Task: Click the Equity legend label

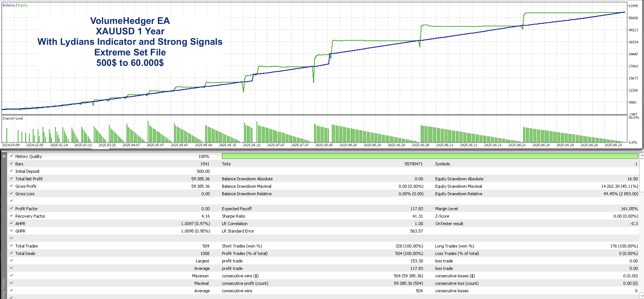Action: [x=23, y=5]
